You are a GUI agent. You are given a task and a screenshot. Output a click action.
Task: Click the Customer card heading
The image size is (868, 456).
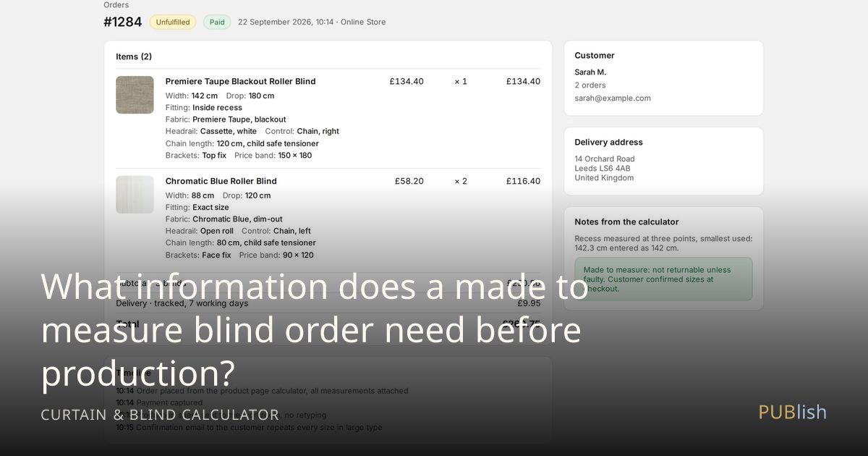[595, 55]
